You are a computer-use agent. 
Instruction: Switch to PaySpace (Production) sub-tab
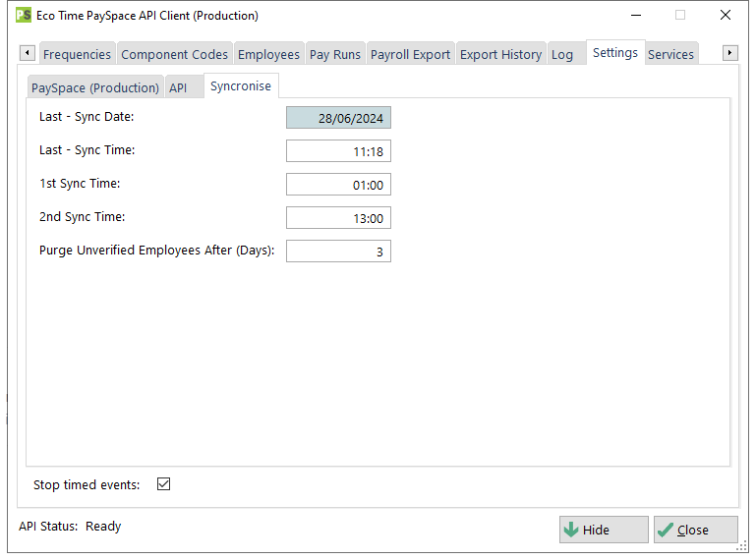(95, 87)
